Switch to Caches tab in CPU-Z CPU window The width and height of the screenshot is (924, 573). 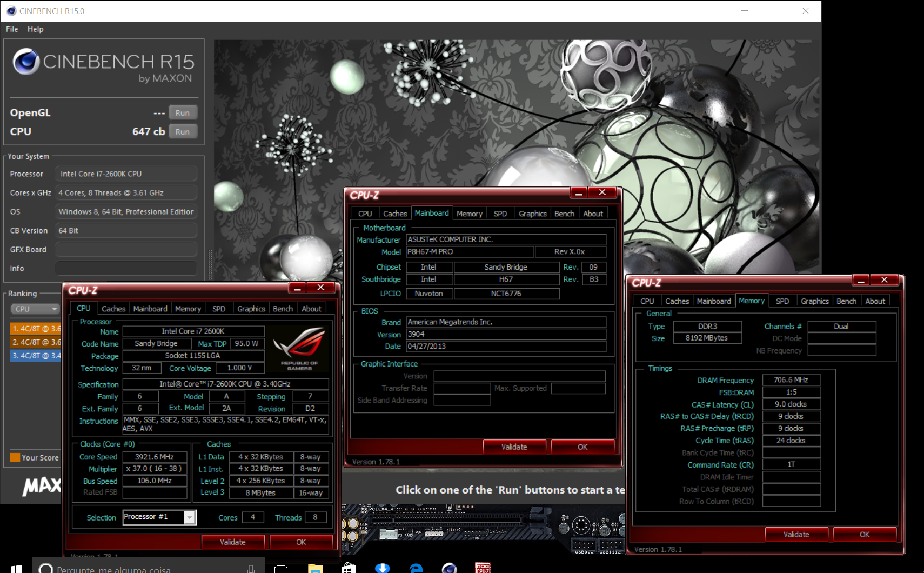click(x=113, y=309)
